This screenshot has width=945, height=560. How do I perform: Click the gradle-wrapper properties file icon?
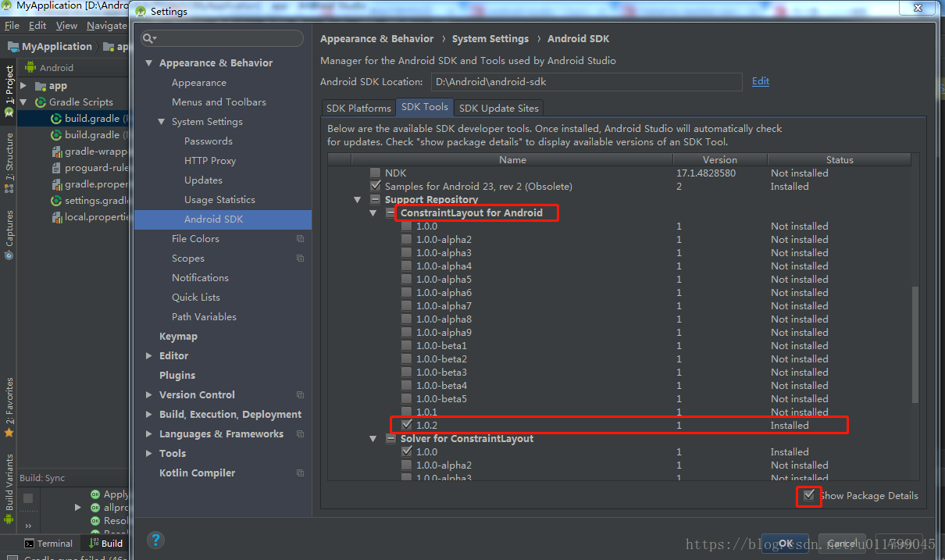[56, 152]
